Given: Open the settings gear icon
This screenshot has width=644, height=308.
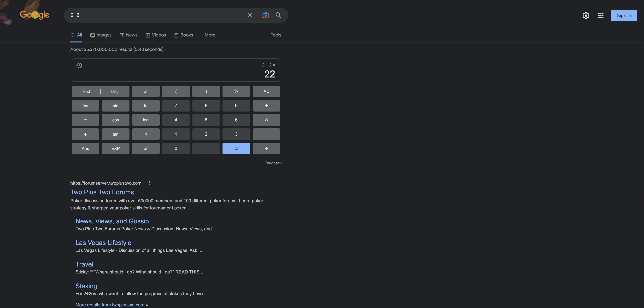Looking at the screenshot, I should 586,16.
